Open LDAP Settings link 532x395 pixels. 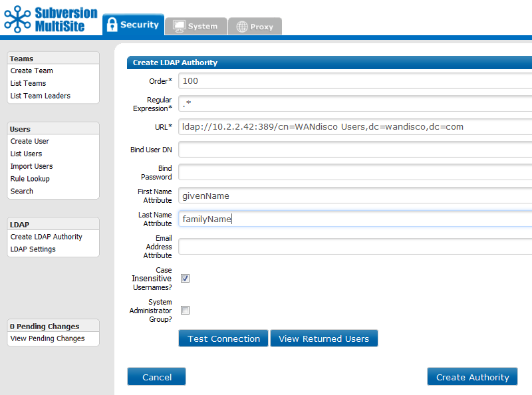click(x=33, y=249)
